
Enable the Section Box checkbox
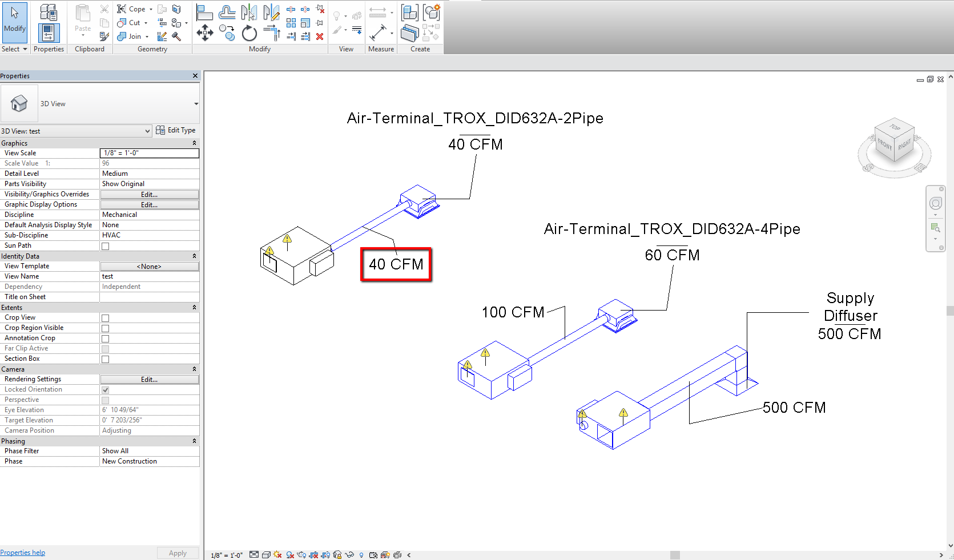click(105, 359)
